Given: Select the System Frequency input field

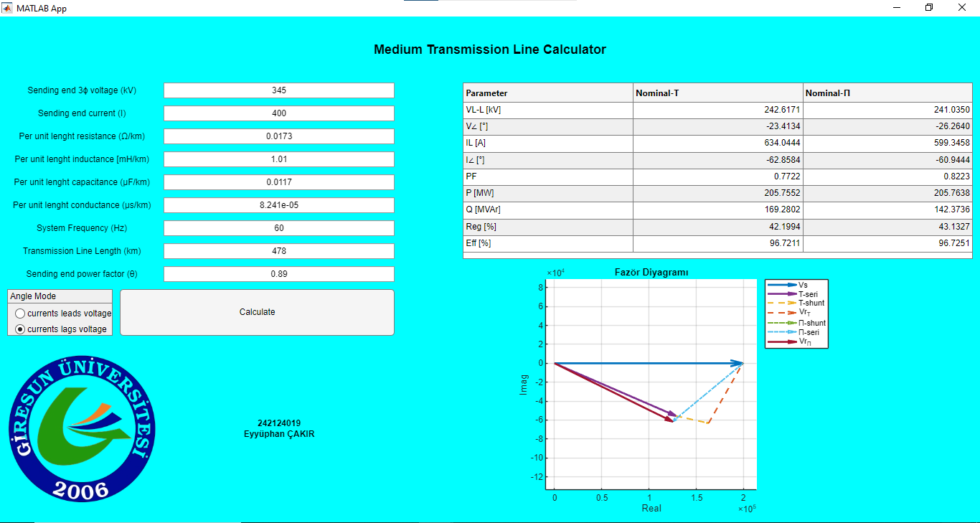Looking at the screenshot, I should [x=279, y=228].
